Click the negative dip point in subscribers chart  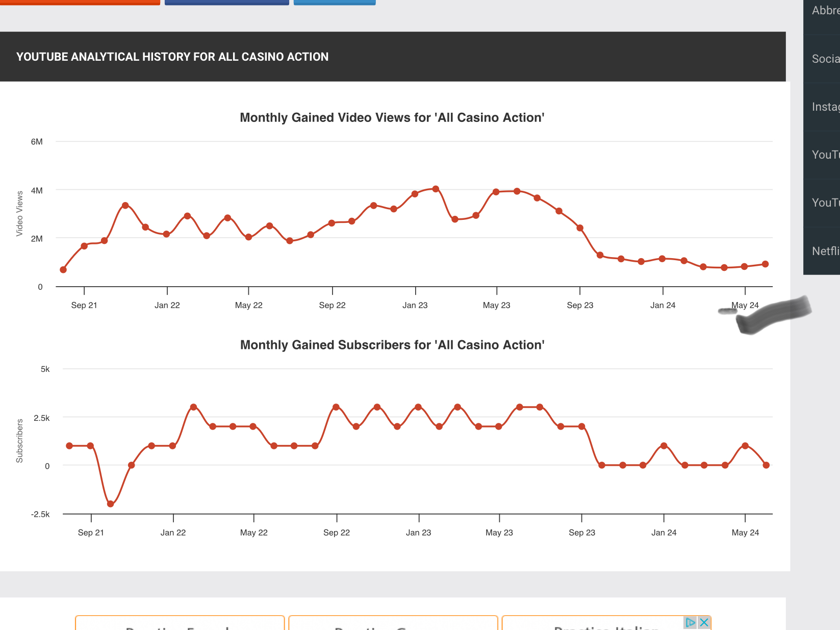[x=111, y=504]
